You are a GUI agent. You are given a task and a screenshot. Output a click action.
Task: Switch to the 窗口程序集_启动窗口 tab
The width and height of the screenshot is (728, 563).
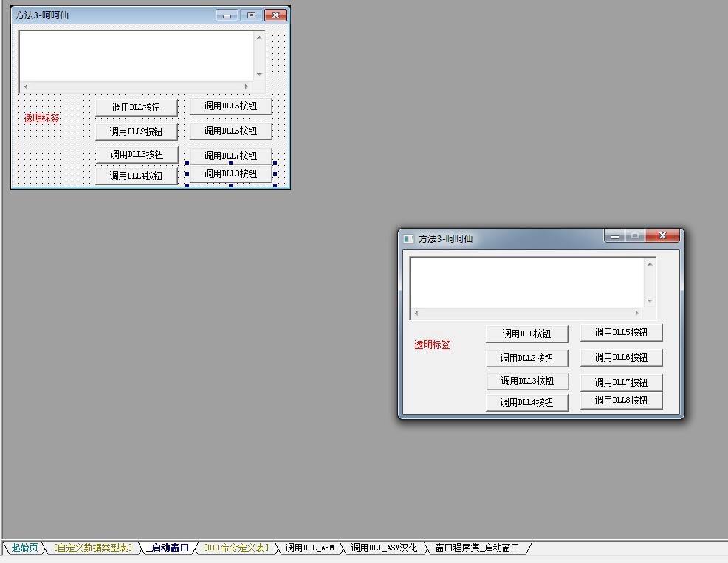(477, 548)
